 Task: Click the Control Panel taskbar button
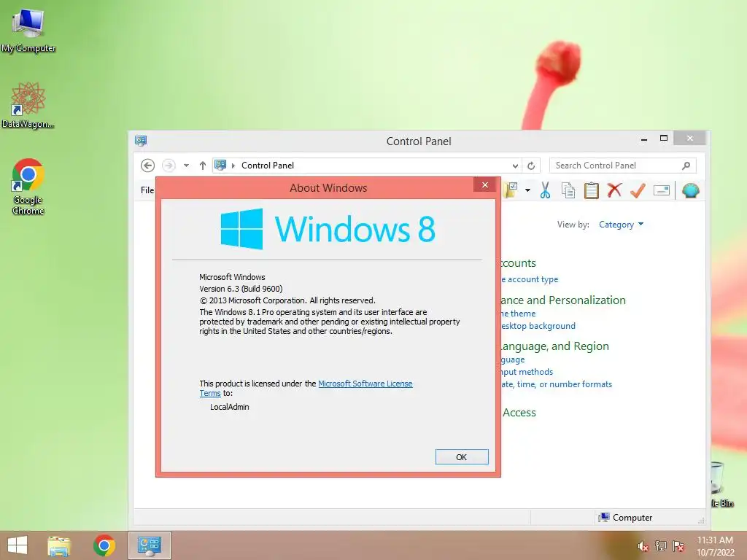(150, 545)
